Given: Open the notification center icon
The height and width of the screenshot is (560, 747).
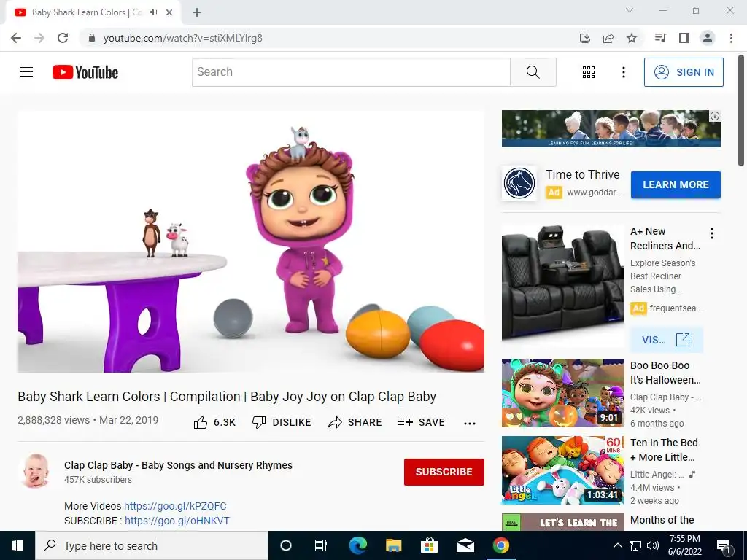Looking at the screenshot, I should pos(724,546).
